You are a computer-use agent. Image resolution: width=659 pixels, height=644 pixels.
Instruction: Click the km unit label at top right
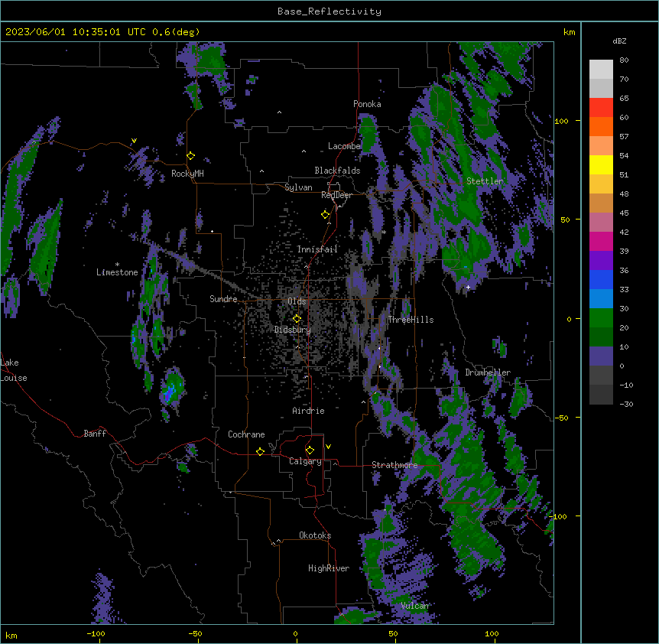pyautogui.click(x=570, y=32)
